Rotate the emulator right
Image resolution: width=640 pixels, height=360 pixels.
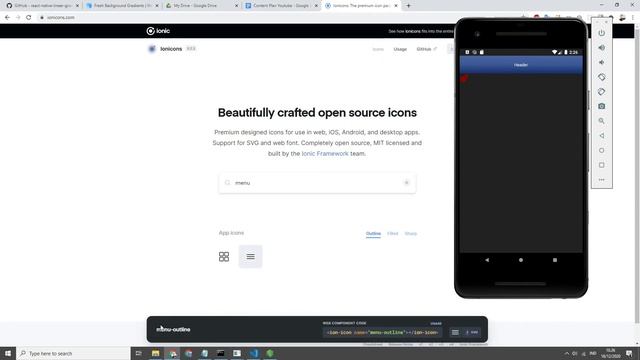click(602, 92)
